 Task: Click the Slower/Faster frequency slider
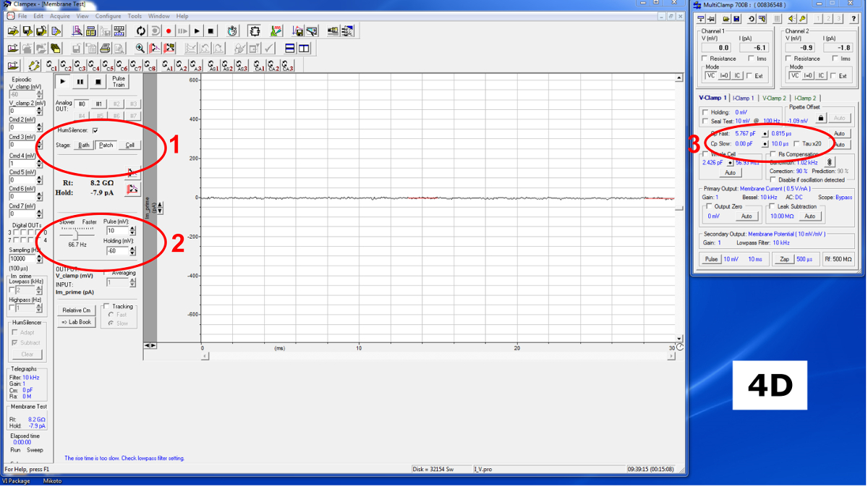pyautogui.click(x=76, y=234)
